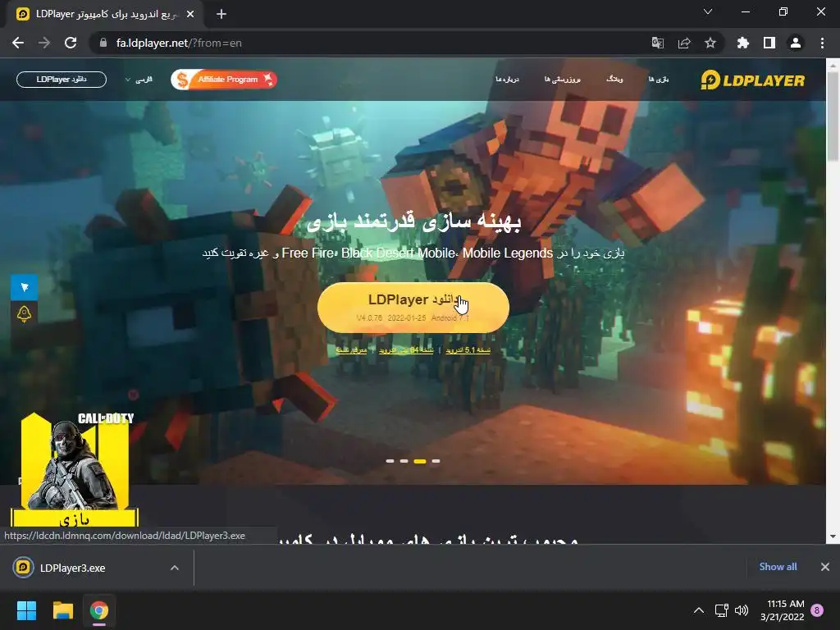
Task: Click Show all downloads
Action: tap(778, 567)
